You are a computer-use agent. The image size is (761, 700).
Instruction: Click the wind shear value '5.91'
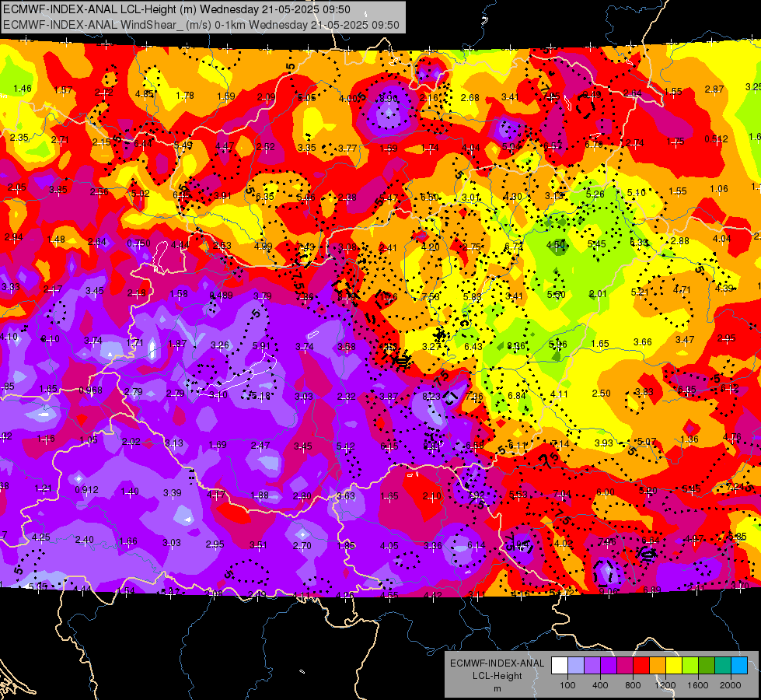(x=261, y=346)
